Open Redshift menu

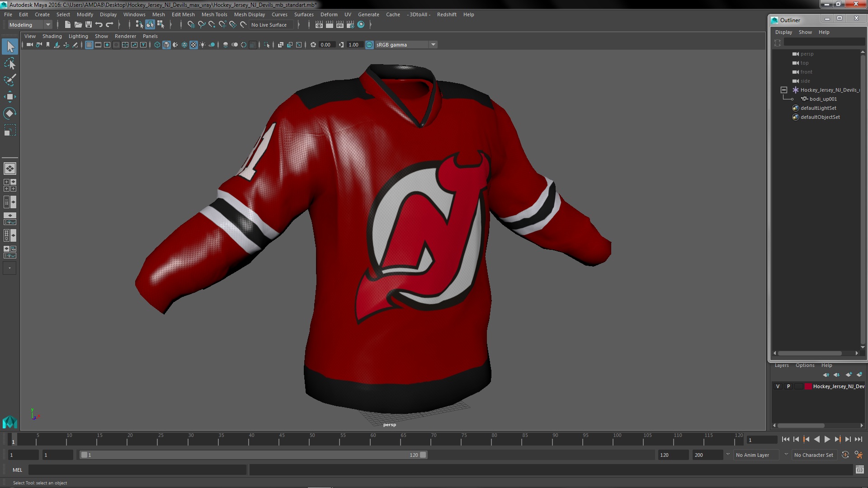tap(447, 14)
